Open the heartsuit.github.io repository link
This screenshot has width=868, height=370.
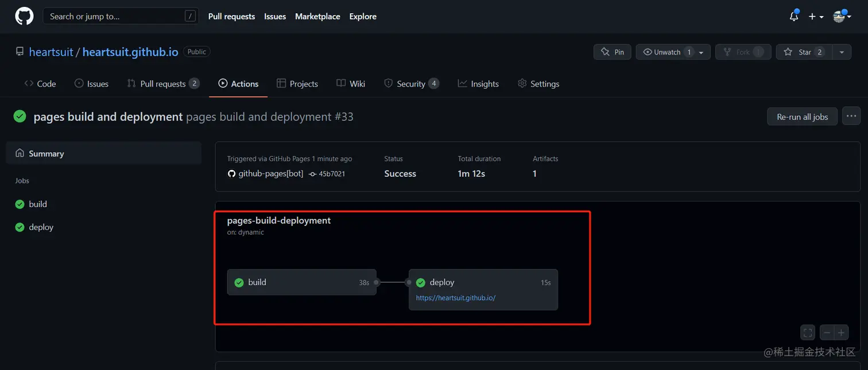click(130, 52)
